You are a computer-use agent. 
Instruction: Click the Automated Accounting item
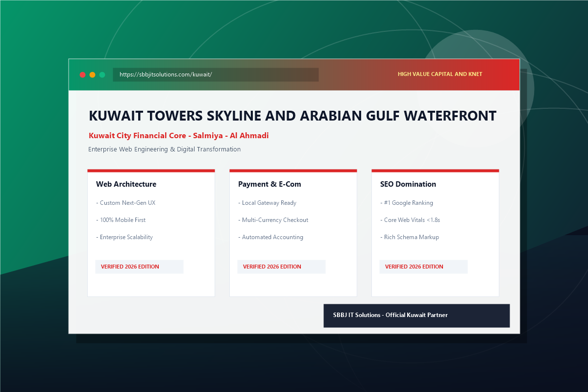(x=270, y=237)
